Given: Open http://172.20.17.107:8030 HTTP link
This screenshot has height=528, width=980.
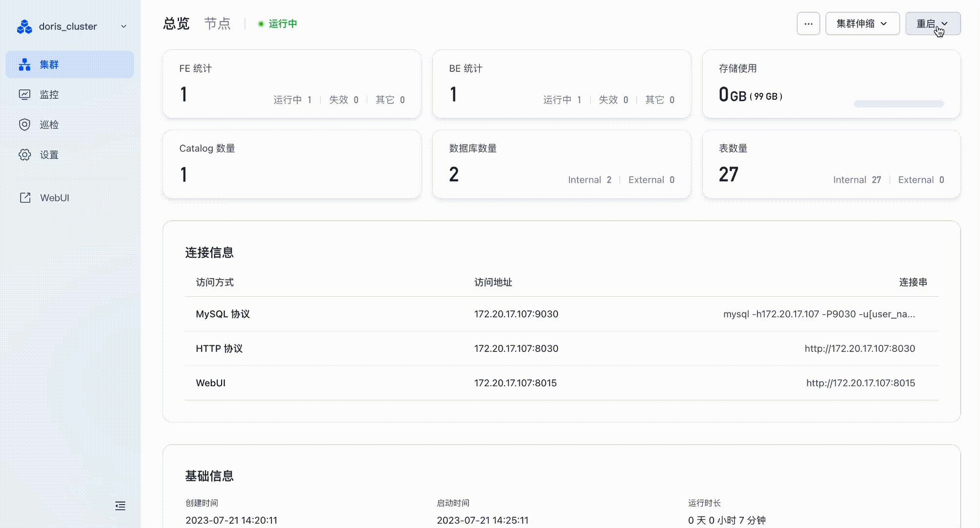Looking at the screenshot, I should [x=860, y=349].
